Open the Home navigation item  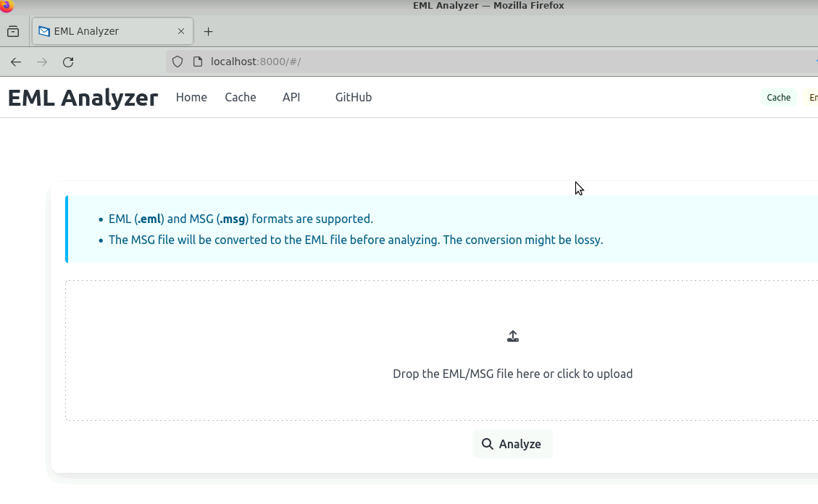pos(191,98)
